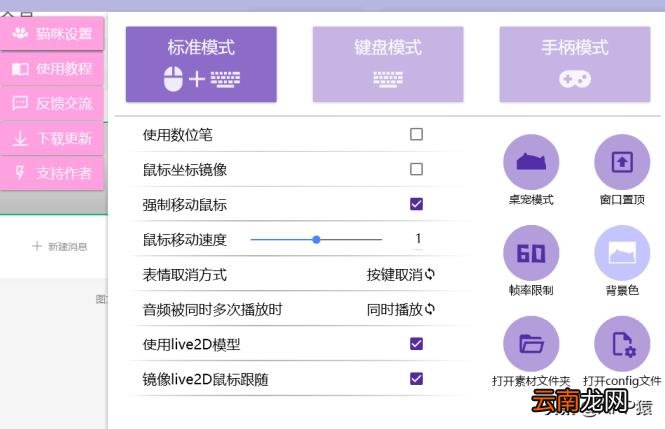Click the 窗口置顶 label
Viewport: 665px width, 429px height.
(622, 200)
